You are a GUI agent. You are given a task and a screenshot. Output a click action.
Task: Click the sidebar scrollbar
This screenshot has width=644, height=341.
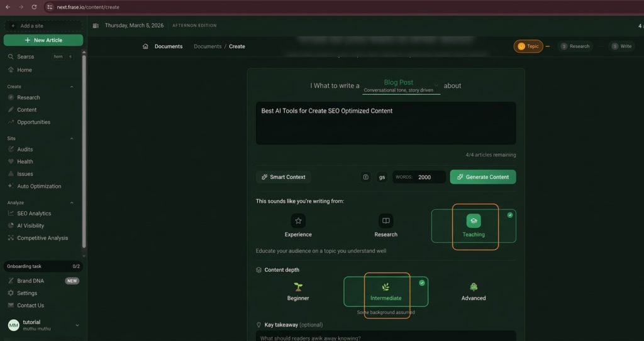pyautogui.click(x=84, y=150)
